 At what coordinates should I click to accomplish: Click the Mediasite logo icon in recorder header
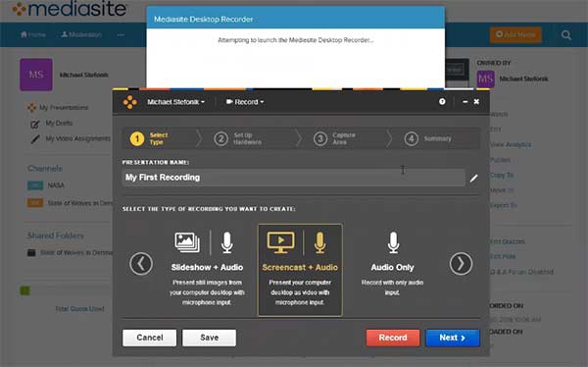tap(129, 102)
